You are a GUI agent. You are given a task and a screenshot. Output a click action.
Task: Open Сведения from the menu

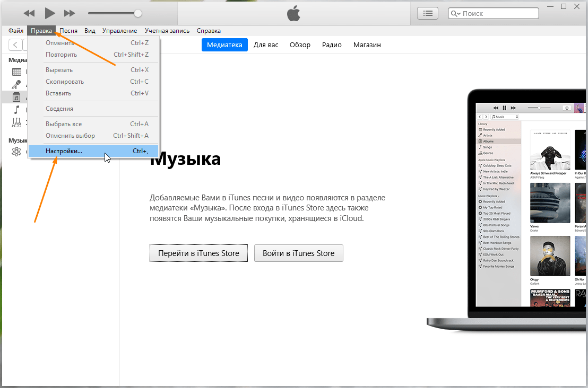click(93, 109)
